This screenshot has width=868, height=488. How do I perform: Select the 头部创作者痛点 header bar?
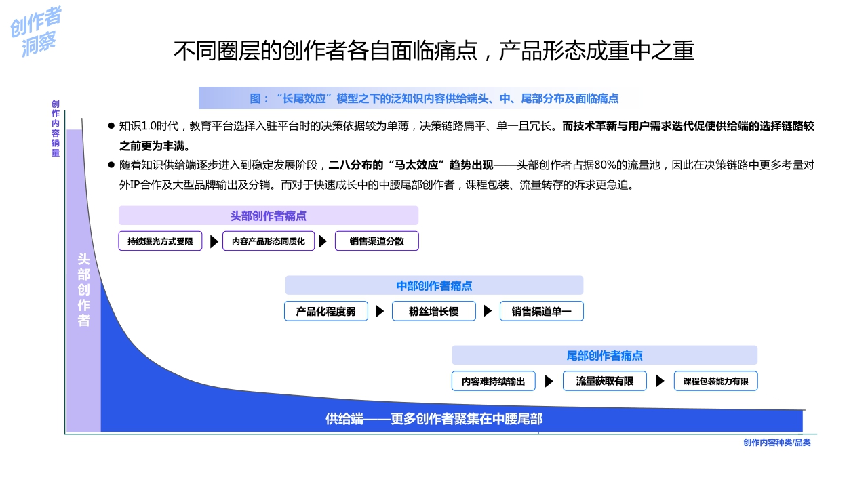269,216
